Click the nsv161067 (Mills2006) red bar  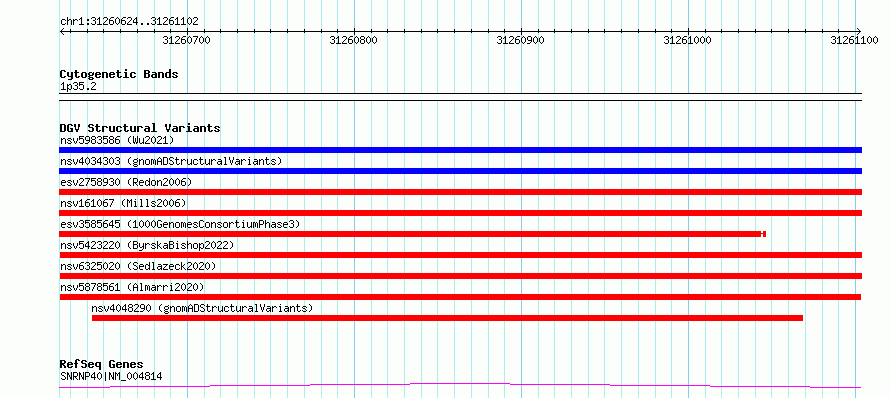coord(460,213)
